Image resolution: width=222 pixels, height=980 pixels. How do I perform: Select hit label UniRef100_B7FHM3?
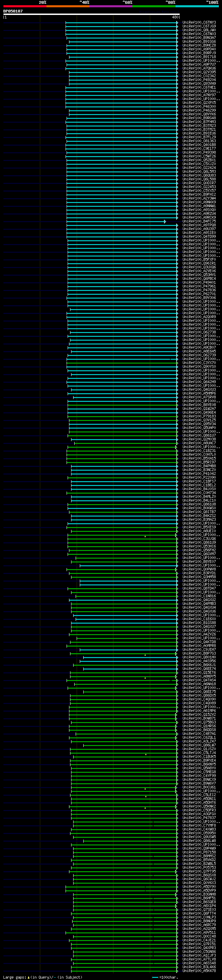(x=199, y=122)
